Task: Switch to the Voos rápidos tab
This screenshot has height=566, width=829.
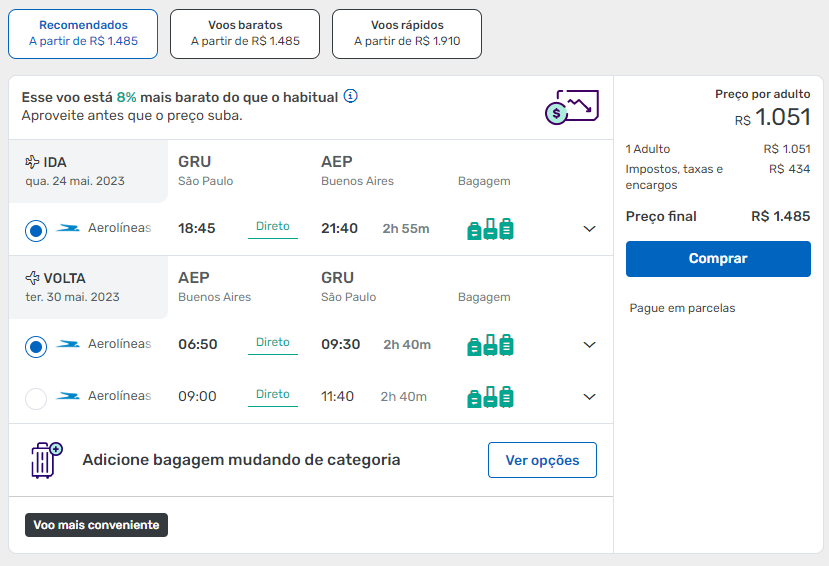Action: [407, 33]
